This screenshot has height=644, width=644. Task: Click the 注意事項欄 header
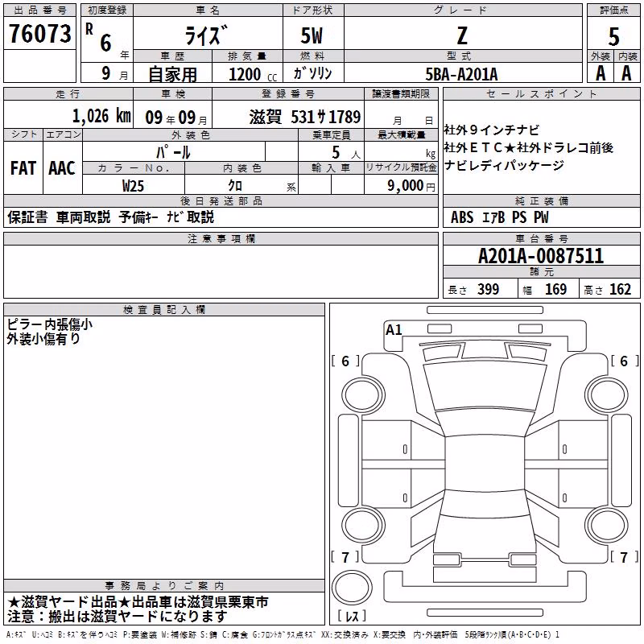point(221,238)
